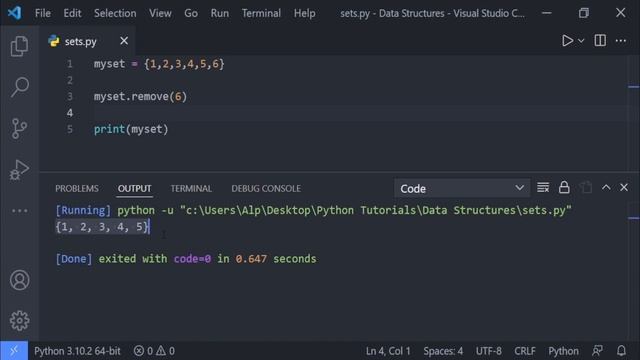640x360 pixels.
Task: Open the Explorer view in activity bar
Action: pyautogui.click(x=19, y=46)
